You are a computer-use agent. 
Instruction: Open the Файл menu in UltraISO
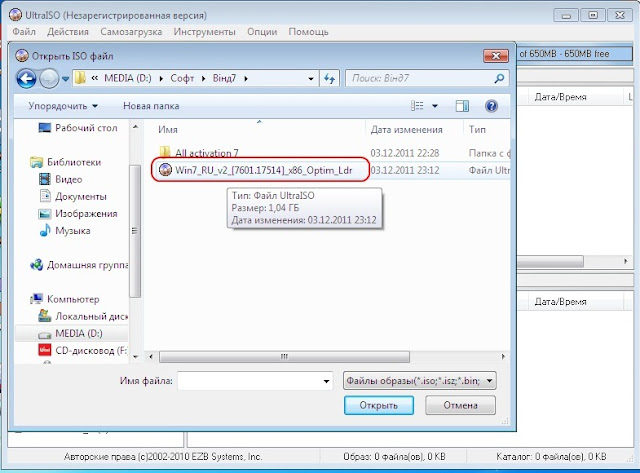click(x=24, y=31)
